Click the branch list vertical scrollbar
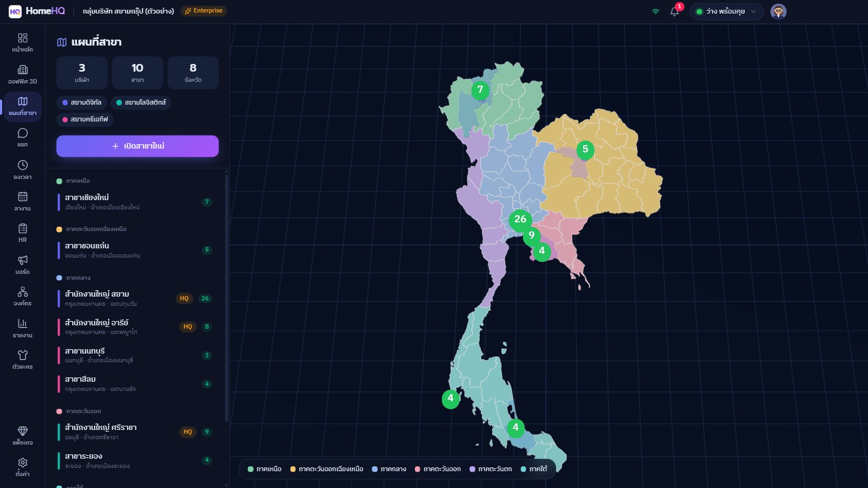Image resolution: width=868 pixels, height=488 pixels. pyautogui.click(x=226, y=297)
